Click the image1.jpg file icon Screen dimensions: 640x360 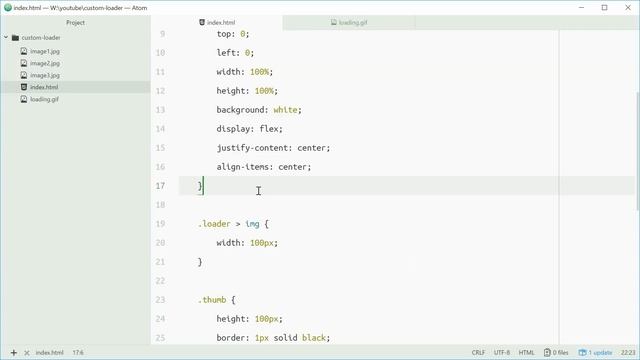click(x=24, y=51)
